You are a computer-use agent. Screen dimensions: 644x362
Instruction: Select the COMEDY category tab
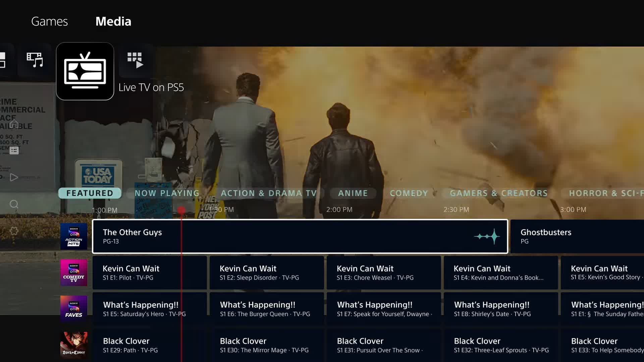[409, 193]
